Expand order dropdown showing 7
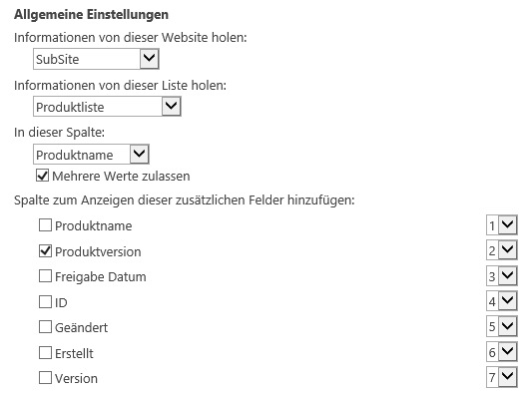532x397 pixels. coord(502,377)
